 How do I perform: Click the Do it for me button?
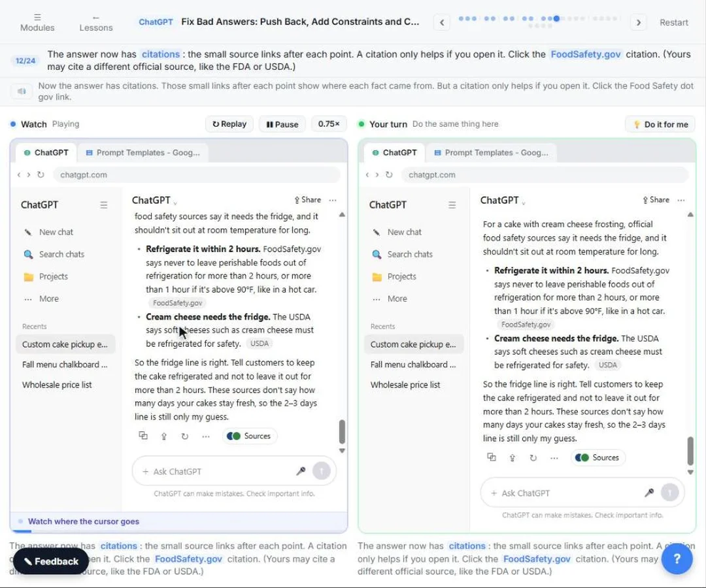tap(660, 124)
